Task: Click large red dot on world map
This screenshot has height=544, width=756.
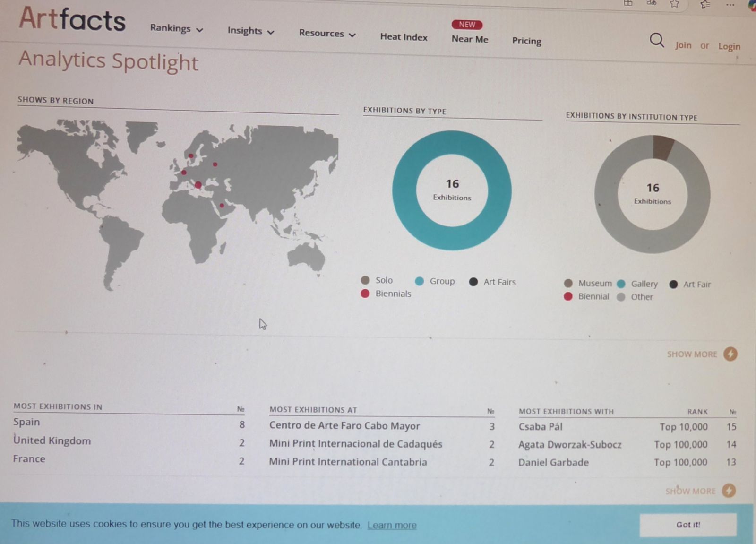Action: [x=198, y=185]
